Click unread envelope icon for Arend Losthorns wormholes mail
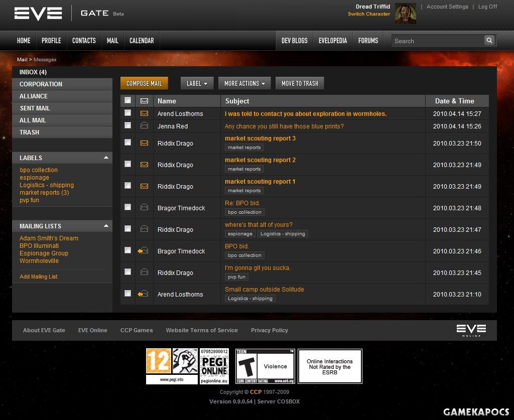 [x=144, y=113]
